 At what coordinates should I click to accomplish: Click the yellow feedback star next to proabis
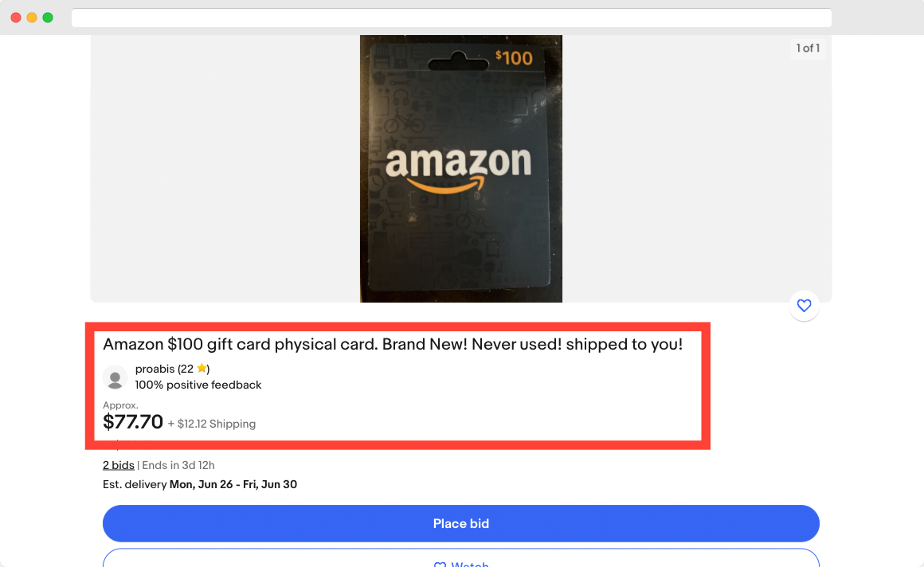(x=202, y=368)
